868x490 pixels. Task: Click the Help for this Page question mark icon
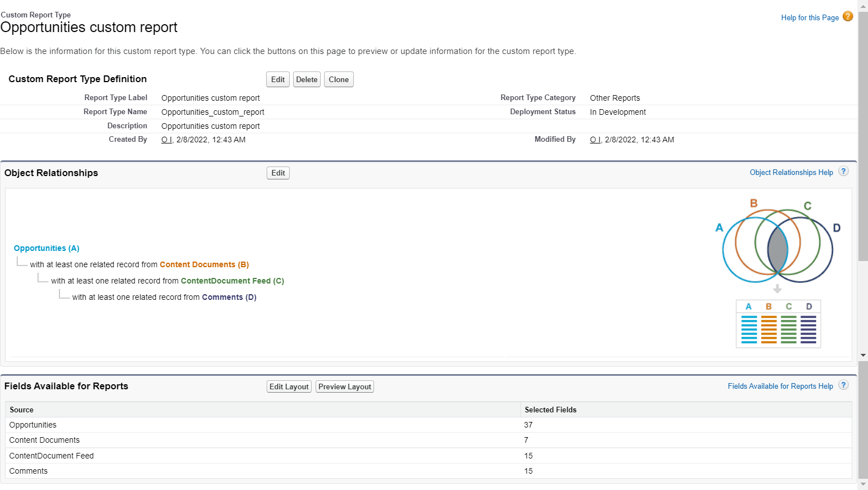(x=847, y=17)
